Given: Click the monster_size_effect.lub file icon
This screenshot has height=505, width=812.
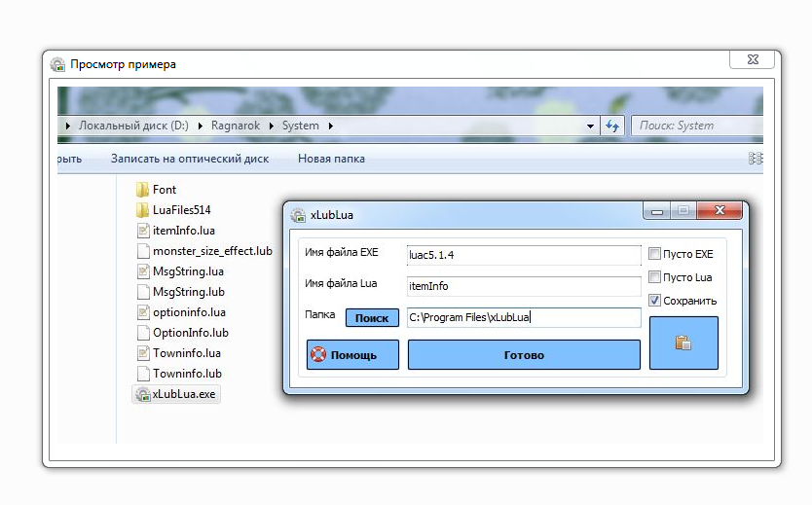Looking at the screenshot, I should click(143, 251).
